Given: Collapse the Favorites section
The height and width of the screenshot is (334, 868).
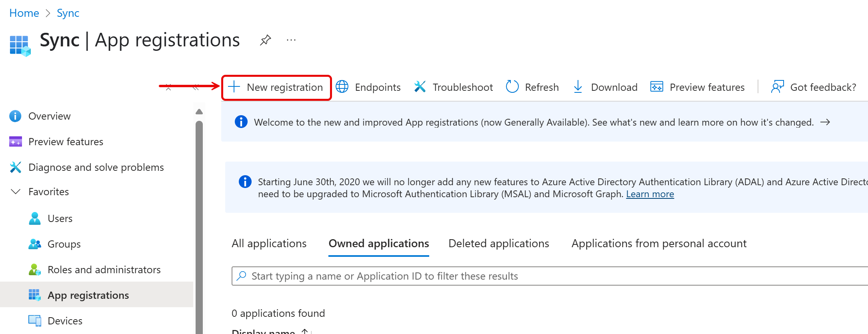Looking at the screenshot, I should coord(16,192).
